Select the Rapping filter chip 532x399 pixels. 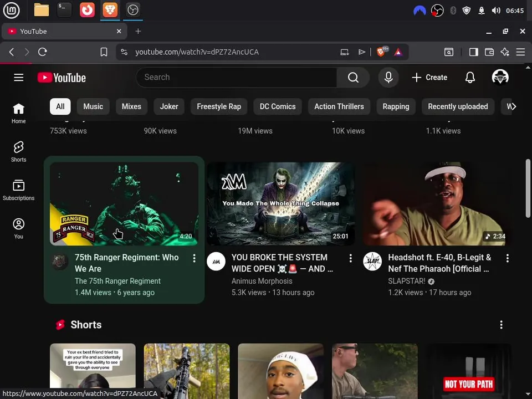(396, 106)
